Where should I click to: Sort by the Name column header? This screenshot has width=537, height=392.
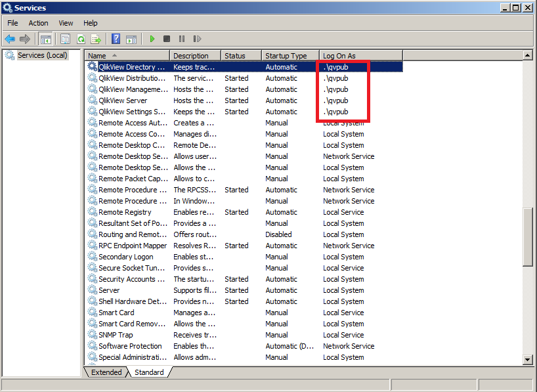click(127, 56)
